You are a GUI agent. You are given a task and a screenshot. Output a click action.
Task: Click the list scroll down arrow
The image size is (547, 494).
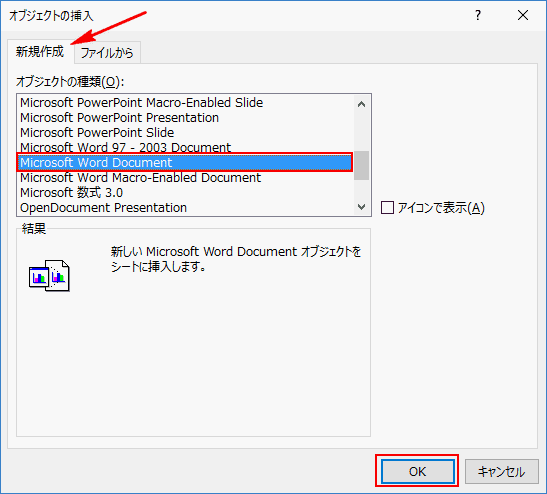[361, 207]
